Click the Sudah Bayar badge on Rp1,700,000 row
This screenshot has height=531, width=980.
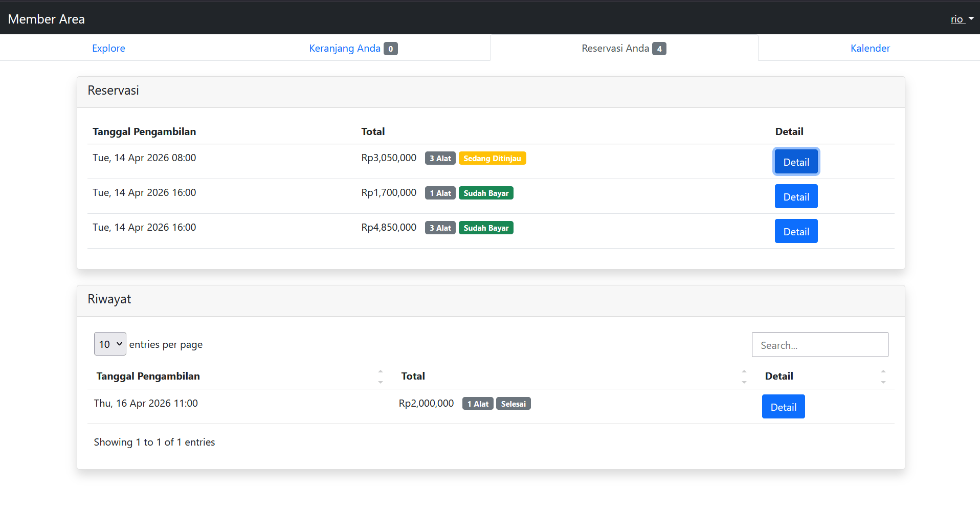pyautogui.click(x=486, y=193)
